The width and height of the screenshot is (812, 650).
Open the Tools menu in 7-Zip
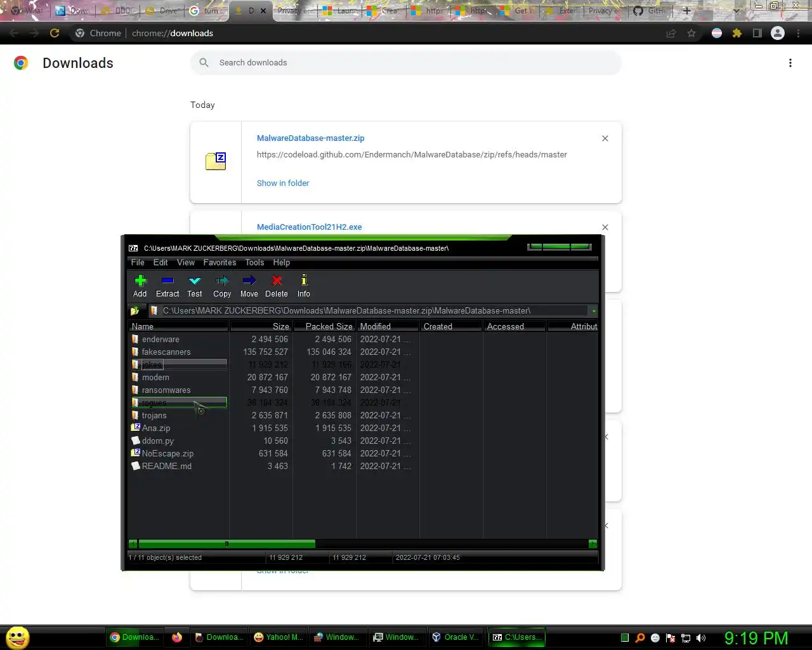pos(254,262)
